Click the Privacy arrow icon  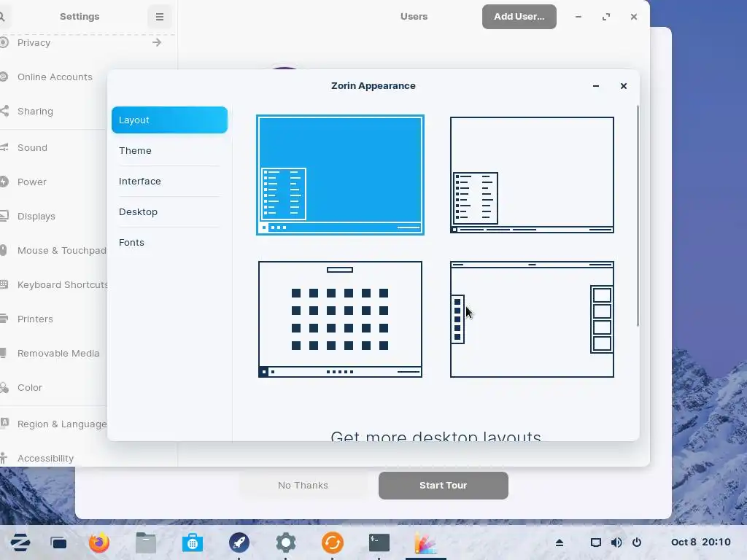point(157,42)
